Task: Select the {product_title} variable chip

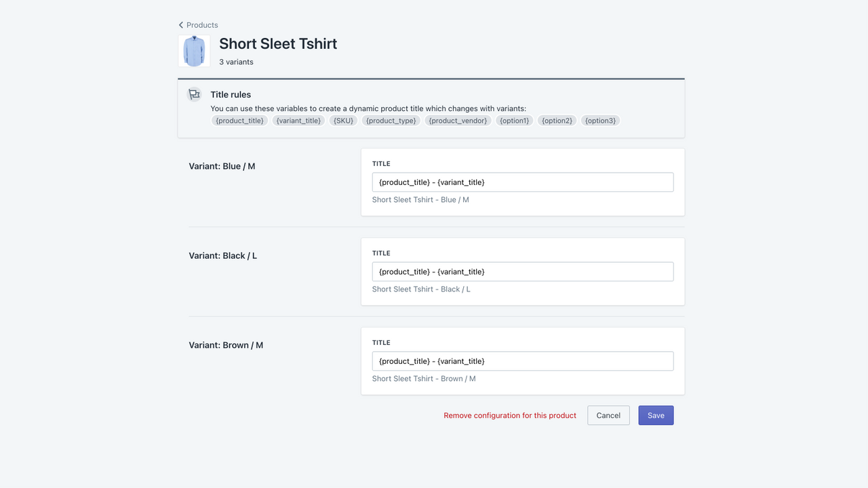Action: click(x=240, y=121)
